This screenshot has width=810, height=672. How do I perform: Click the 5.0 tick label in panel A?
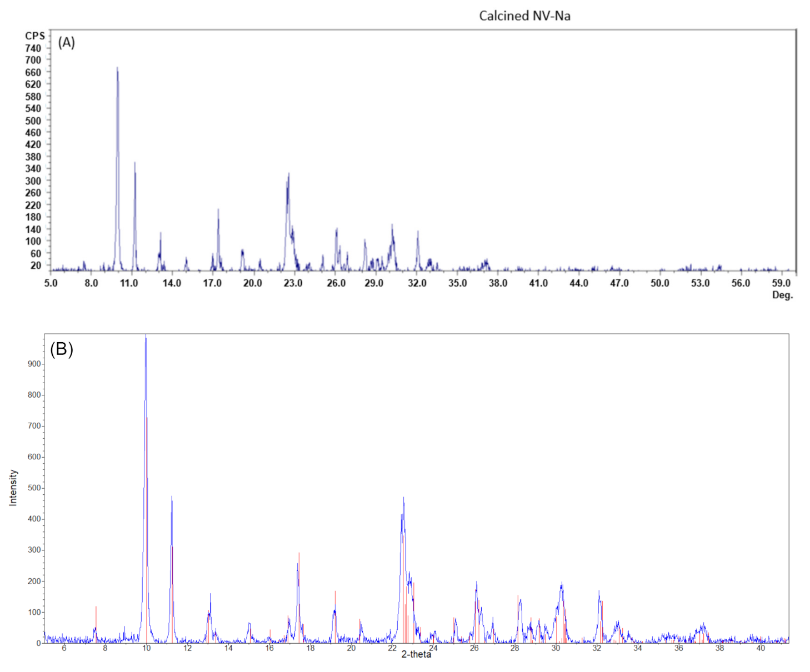[51, 283]
